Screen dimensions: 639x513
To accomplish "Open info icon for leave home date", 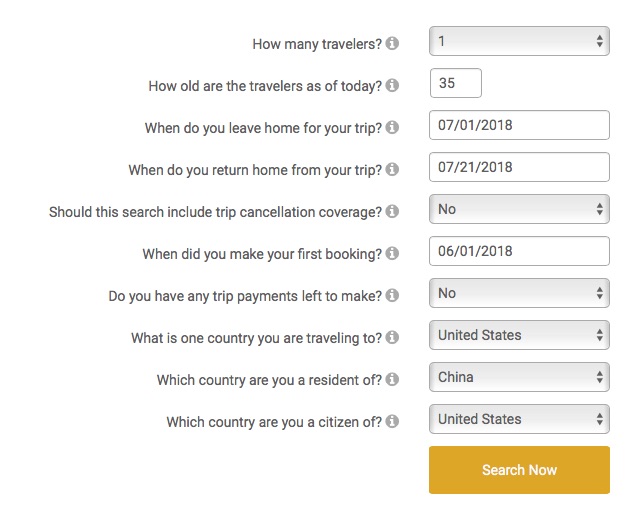I will 392,127.
